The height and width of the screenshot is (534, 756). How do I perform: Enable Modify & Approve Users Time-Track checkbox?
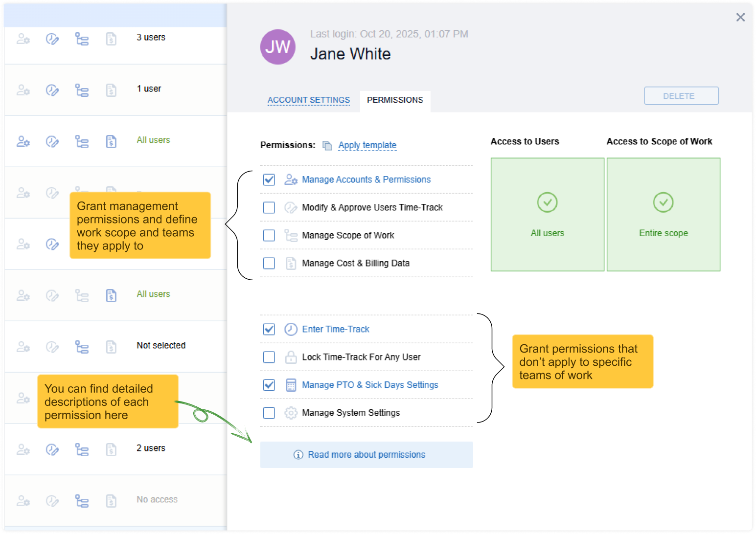(269, 208)
